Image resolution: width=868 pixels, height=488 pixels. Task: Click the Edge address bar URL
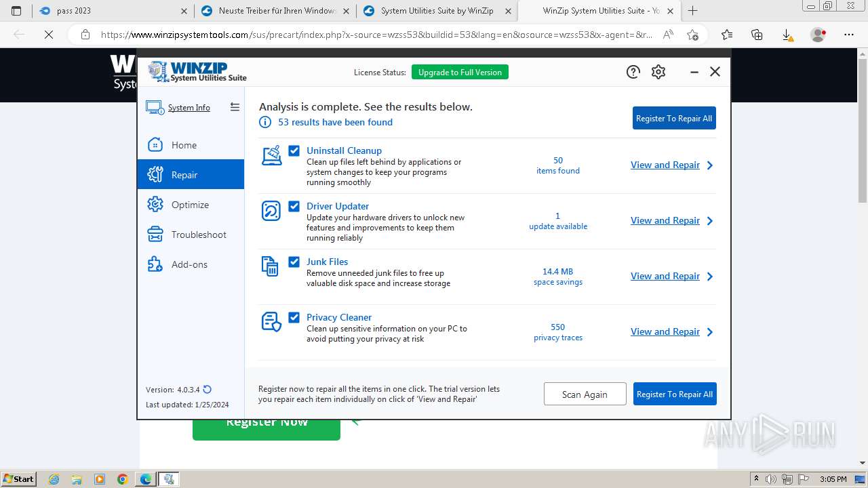click(376, 35)
